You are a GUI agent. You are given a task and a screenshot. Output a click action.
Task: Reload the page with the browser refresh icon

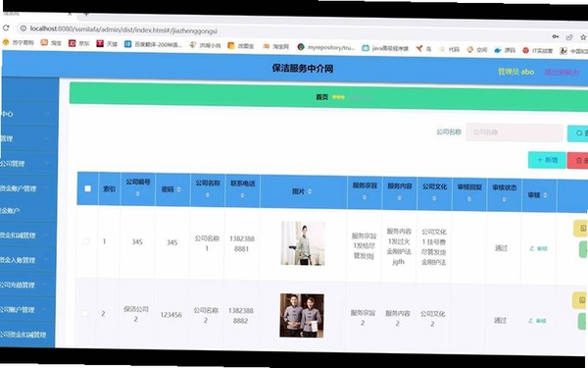[x=5, y=27]
